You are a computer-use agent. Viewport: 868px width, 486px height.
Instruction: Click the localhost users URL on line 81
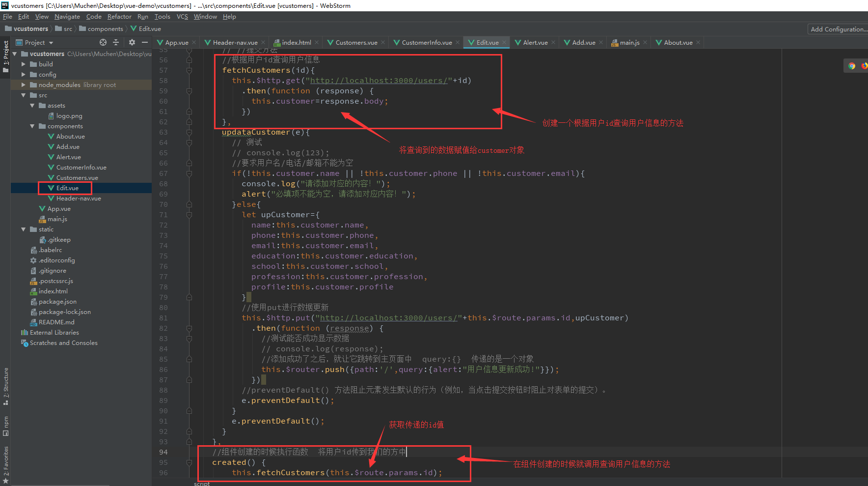point(389,318)
